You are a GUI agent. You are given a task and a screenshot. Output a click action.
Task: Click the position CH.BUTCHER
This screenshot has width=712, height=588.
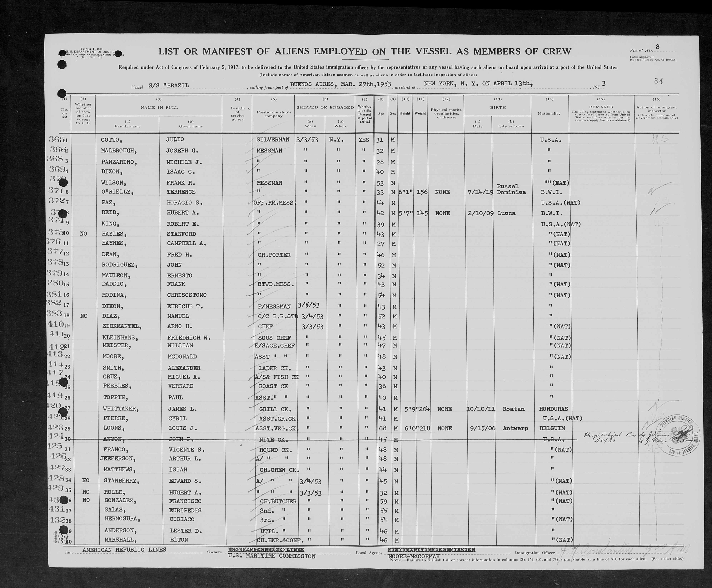278,502
